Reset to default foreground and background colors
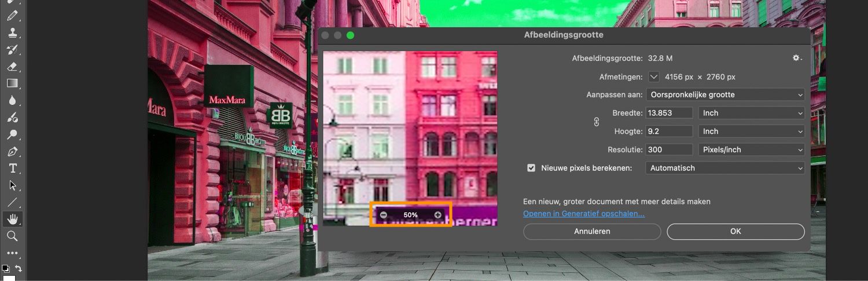Screen dimensions: 868x281 pyautogui.click(x=6, y=268)
